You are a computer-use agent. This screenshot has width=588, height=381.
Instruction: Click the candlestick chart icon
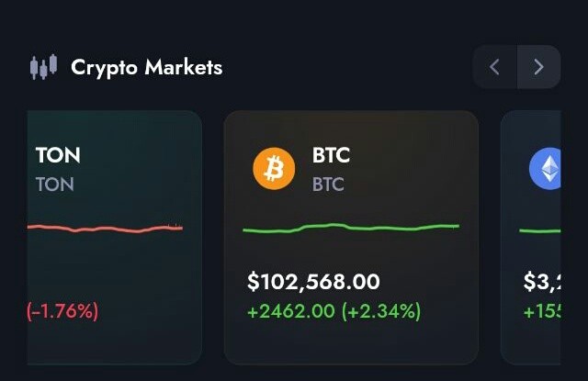[x=43, y=67]
